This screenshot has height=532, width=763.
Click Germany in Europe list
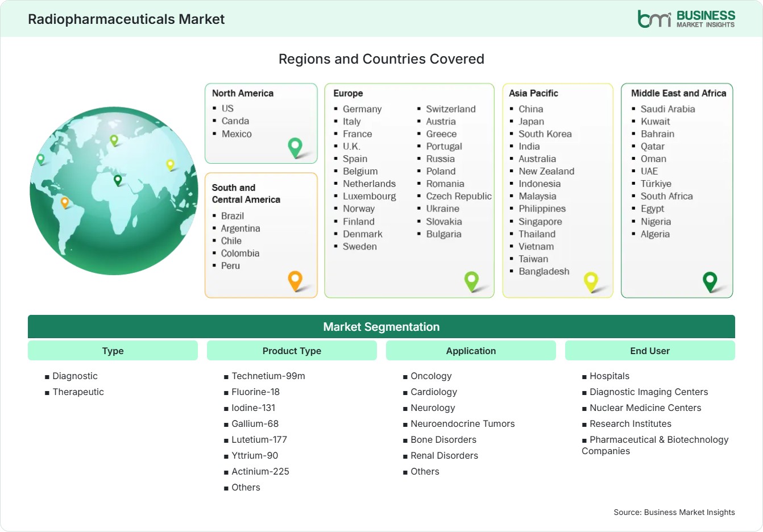coord(362,109)
